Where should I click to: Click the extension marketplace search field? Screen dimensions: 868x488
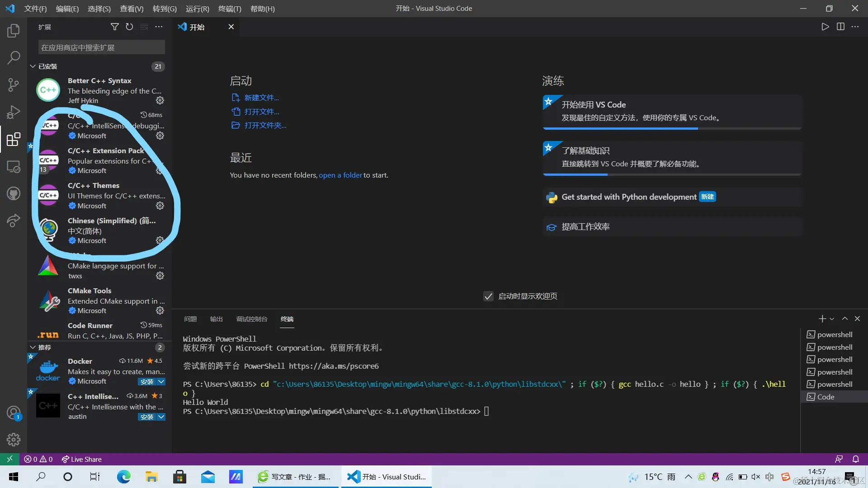coord(101,47)
